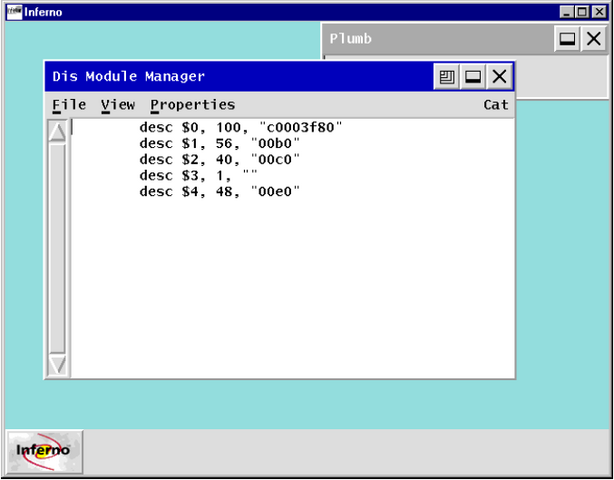Image resolution: width=614 pixels, height=480 pixels.
Task: Click the line desc $3, 1, ""
Action: coord(199,176)
